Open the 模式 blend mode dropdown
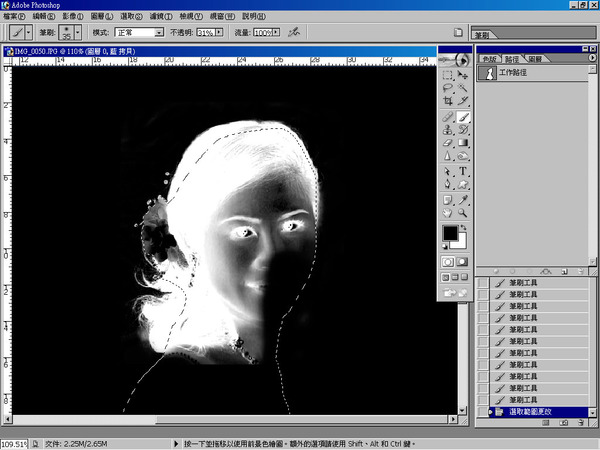The image size is (600, 450). tap(159, 33)
